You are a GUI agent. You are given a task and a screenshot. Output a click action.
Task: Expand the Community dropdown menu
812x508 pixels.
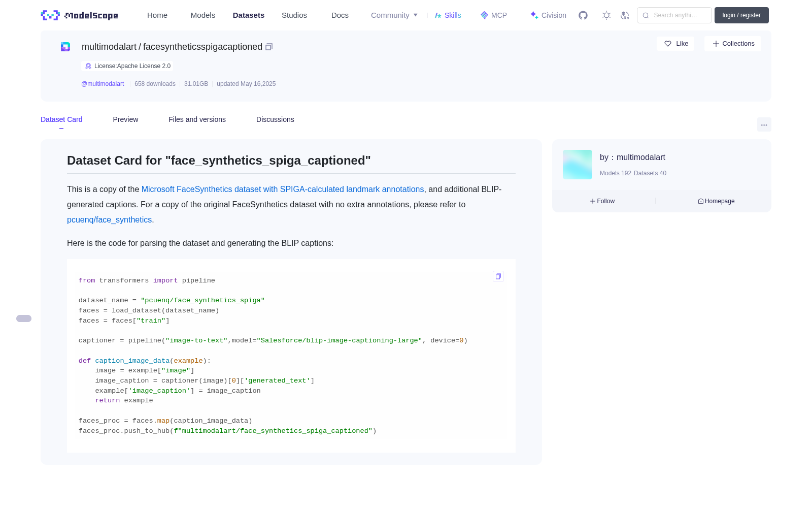tap(394, 15)
